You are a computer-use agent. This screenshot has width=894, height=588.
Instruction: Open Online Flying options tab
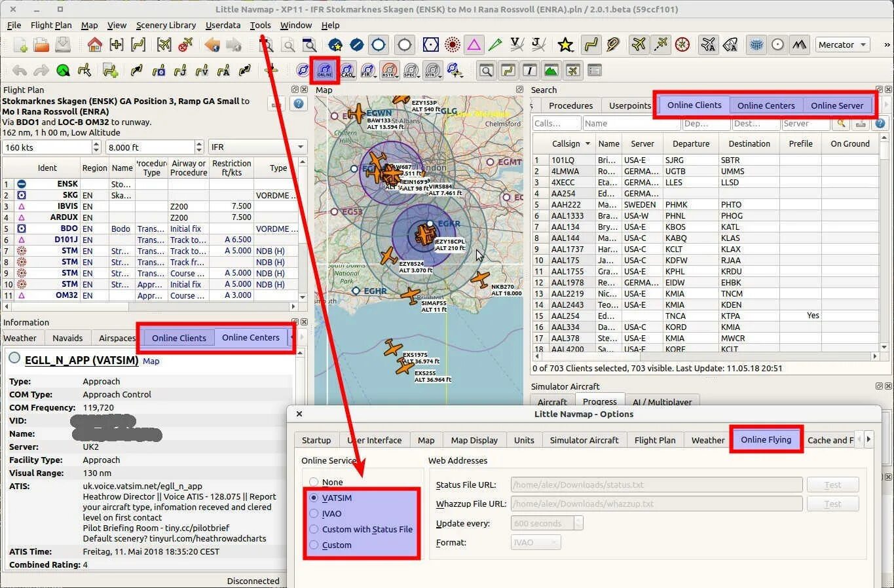(x=766, y=440)
